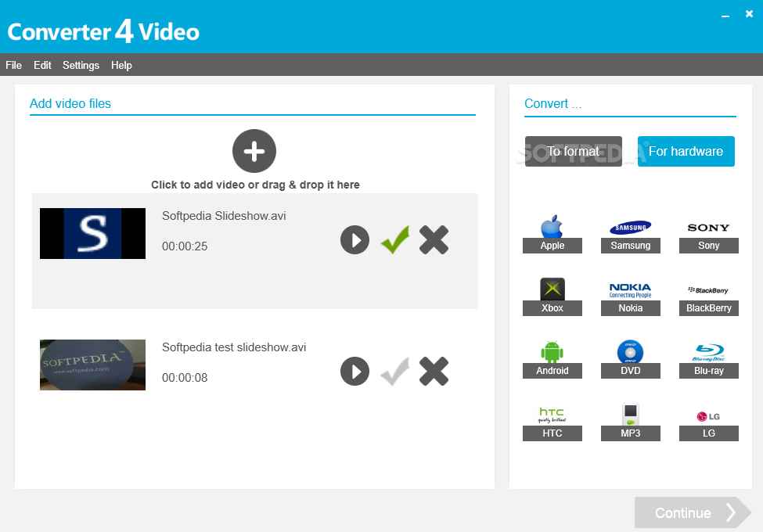Pick the Xbox hardware preset
The width and height of the screenshot is (763, 532).
pos(552,297)
